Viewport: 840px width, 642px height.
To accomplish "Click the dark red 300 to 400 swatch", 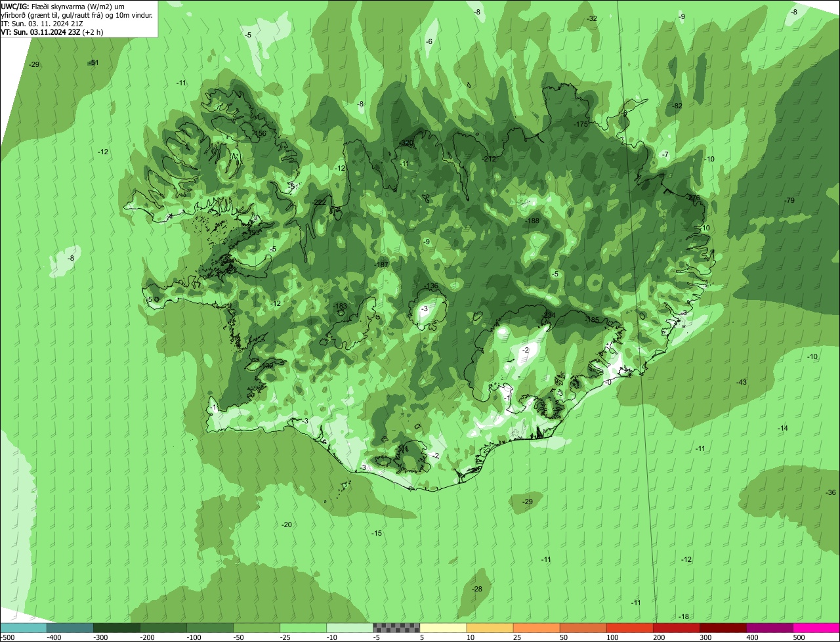I will coord(723,628).
